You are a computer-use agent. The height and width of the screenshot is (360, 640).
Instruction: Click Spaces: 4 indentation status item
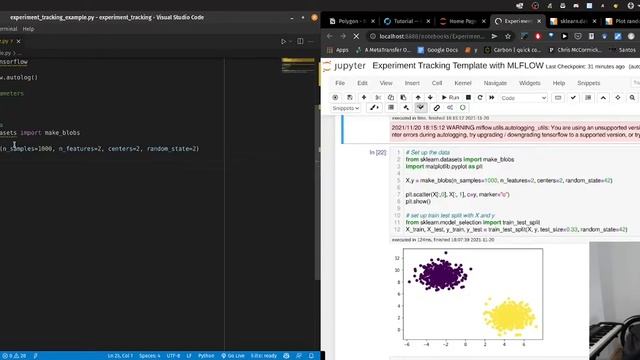pos(149,356)
